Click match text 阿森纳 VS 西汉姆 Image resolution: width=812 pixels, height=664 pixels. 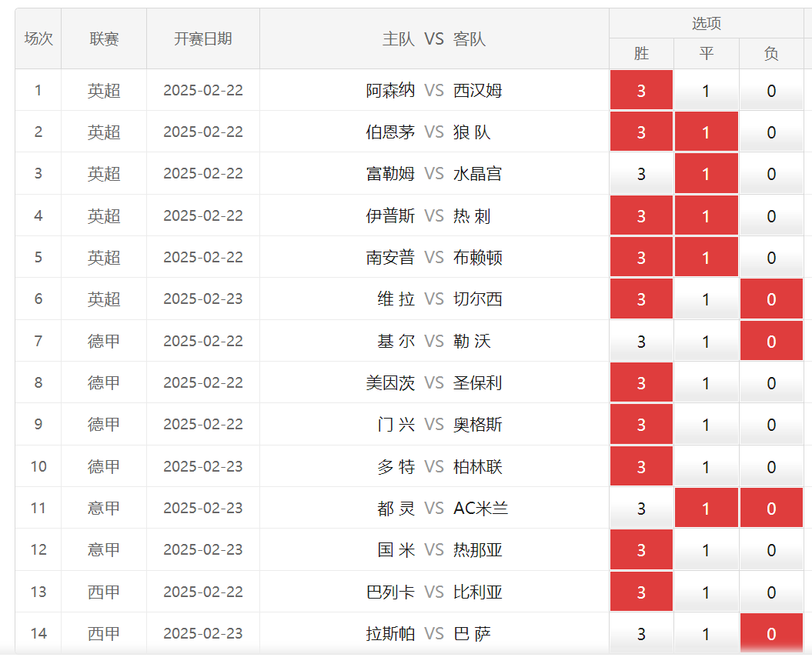pos(434,91)
